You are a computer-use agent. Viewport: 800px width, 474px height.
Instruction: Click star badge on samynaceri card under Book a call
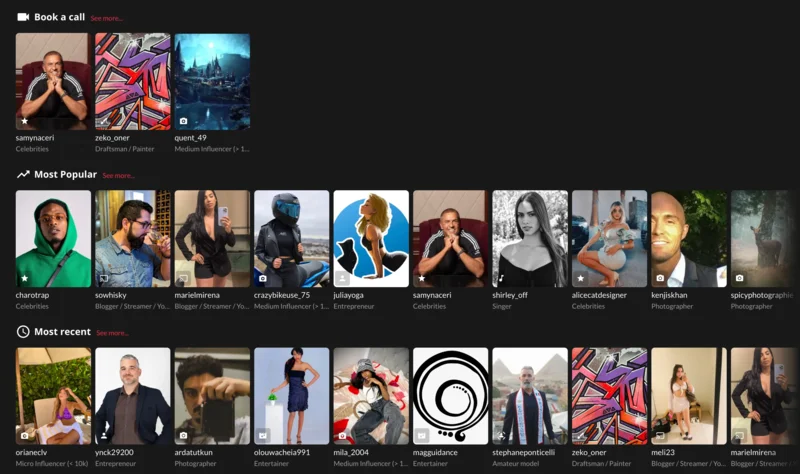[x=24, y=121]
